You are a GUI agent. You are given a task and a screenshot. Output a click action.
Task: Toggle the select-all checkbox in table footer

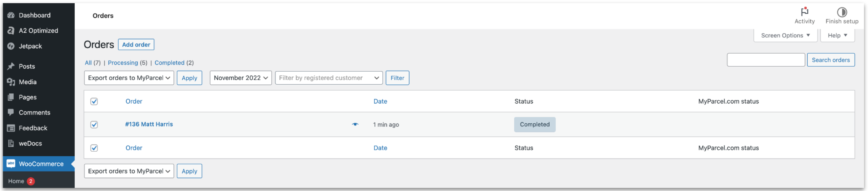coord(94,148)
